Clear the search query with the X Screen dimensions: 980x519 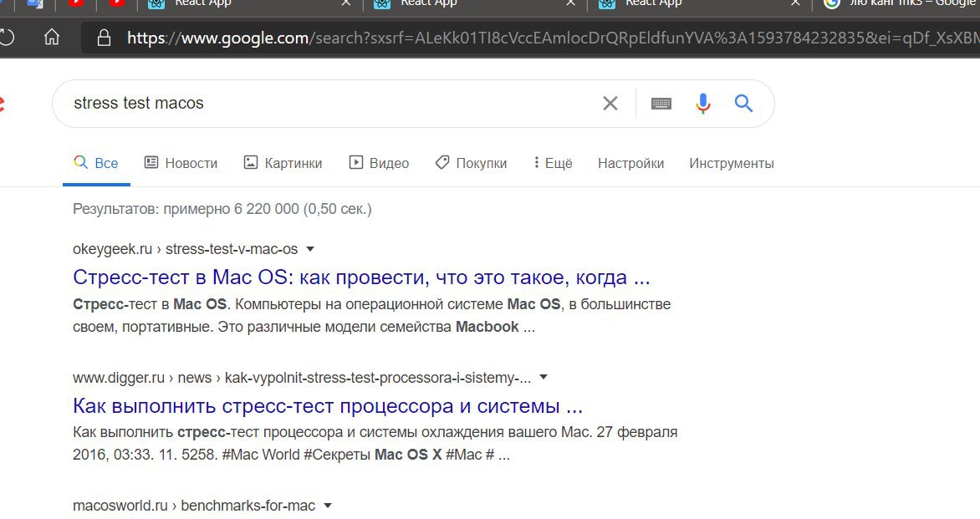(x=610, y=103)
